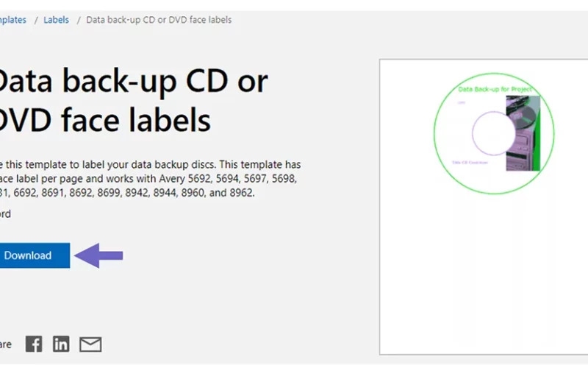
Task: Select the Data back-up CD page heading
Action: point(133,100)
